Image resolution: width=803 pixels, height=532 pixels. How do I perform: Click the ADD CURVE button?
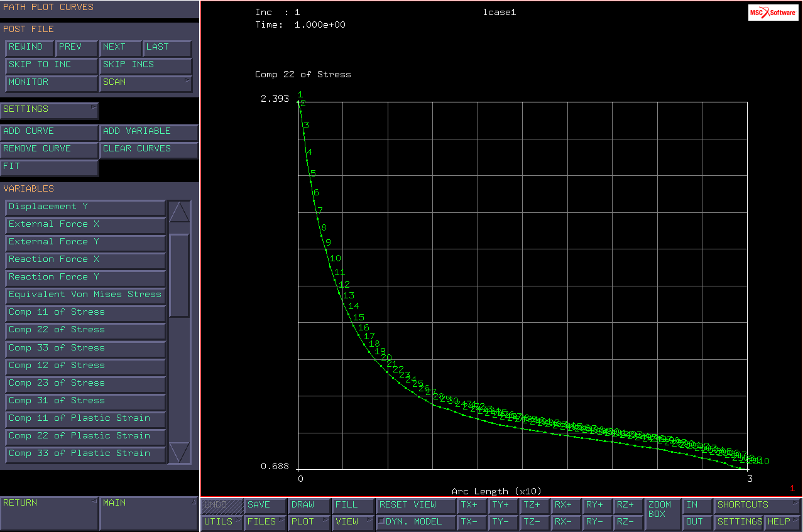point(49,132)
